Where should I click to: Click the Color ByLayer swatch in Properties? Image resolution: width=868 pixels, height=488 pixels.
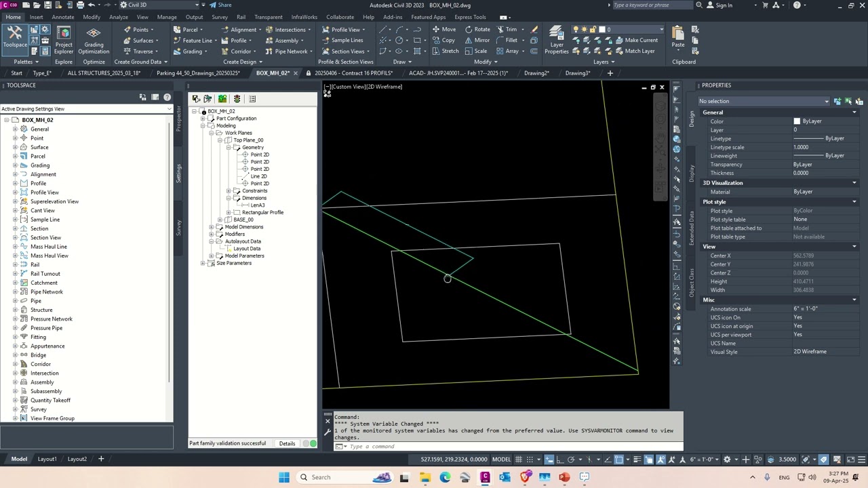[x=797, y=121]
